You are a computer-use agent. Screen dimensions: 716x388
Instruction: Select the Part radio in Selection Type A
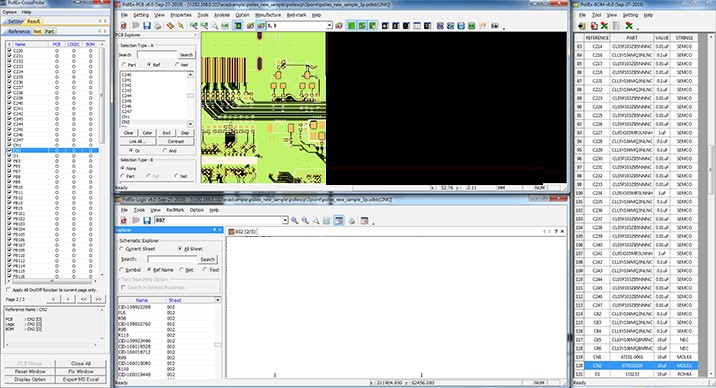(x=124, y=65)
